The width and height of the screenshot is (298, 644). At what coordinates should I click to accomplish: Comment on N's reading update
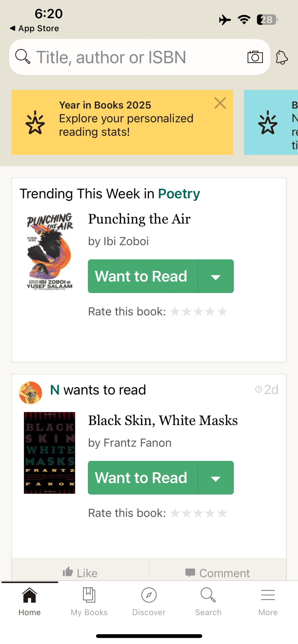(218, 573)
